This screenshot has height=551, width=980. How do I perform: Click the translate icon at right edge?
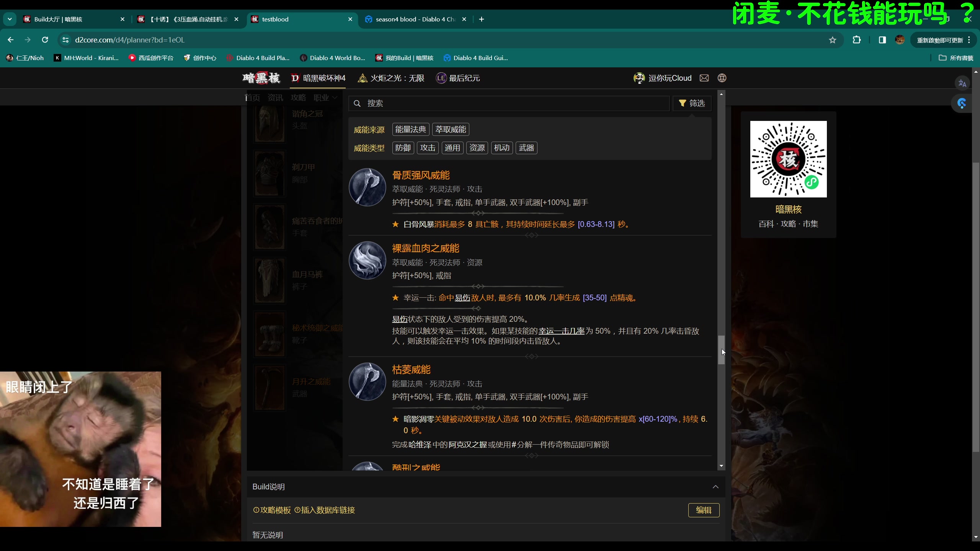(962, 83)
